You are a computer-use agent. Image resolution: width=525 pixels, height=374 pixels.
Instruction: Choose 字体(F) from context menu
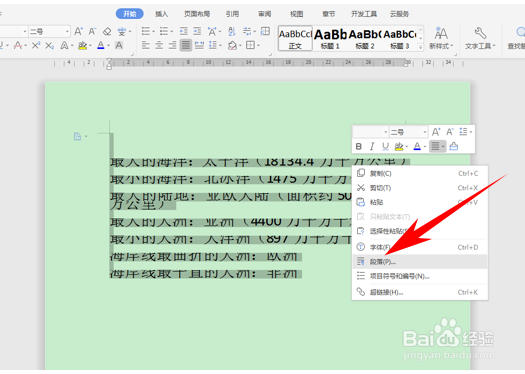coord(420,247)
